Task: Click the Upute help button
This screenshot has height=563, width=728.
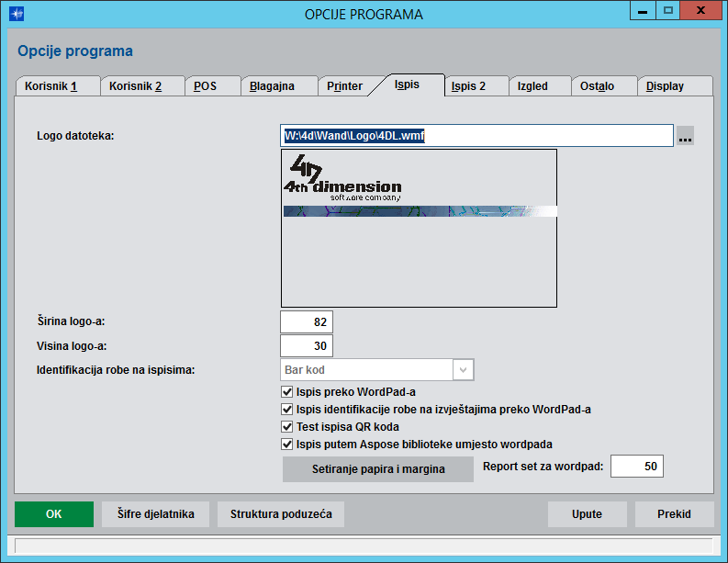Action: click(587, 514)
